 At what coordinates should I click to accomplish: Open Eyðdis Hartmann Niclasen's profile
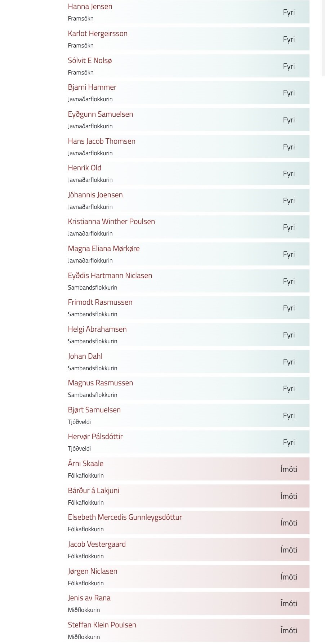(x=110, y=276)
